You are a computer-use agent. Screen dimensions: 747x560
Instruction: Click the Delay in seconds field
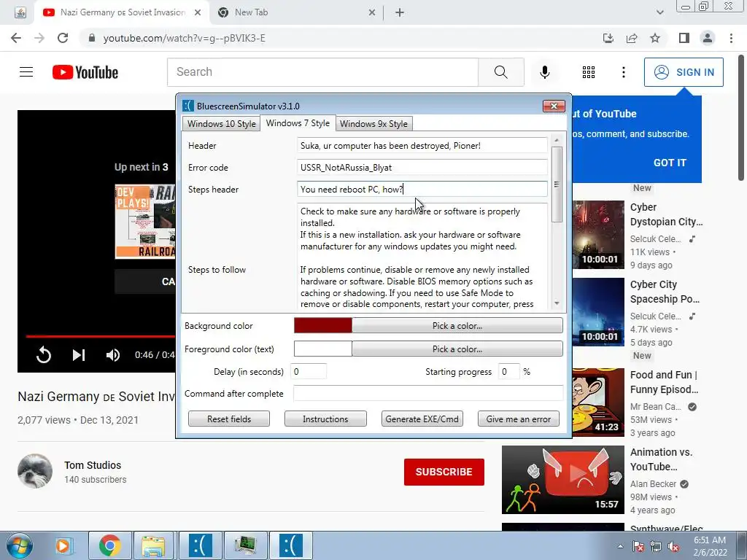[x=309, y=371]
